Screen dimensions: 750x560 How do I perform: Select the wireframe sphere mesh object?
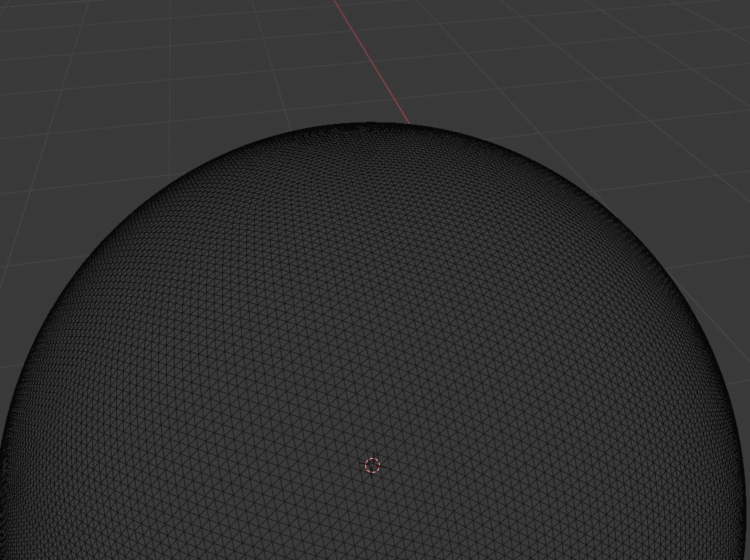pos(373,341)
